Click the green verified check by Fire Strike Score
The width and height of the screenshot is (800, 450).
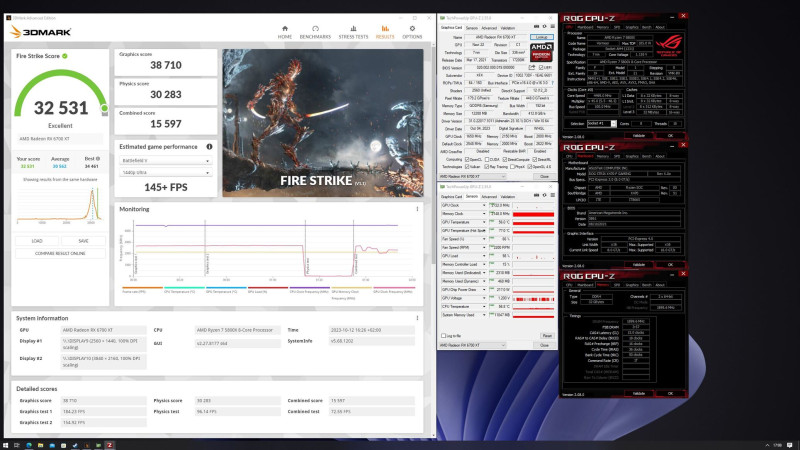click(x=65, y=56)
